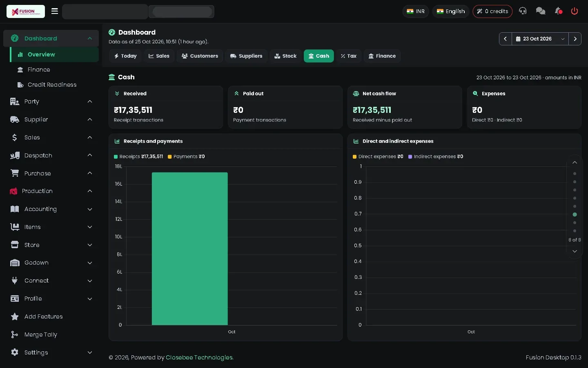The width and height of the screenshot is (588, 368).
Task: Toggle Indirect expenses legend item
Action: coord(436,157)
